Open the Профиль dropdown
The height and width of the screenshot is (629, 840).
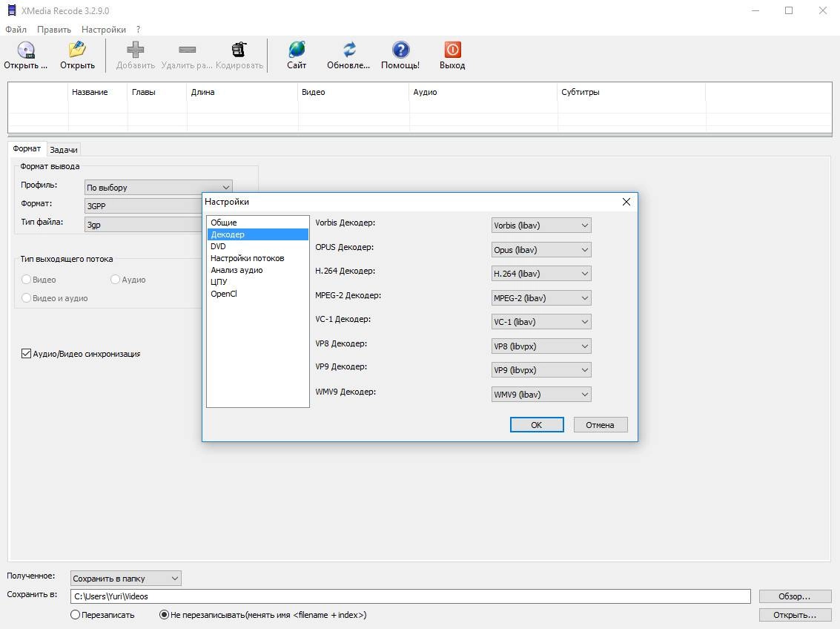tap(159, 188)
